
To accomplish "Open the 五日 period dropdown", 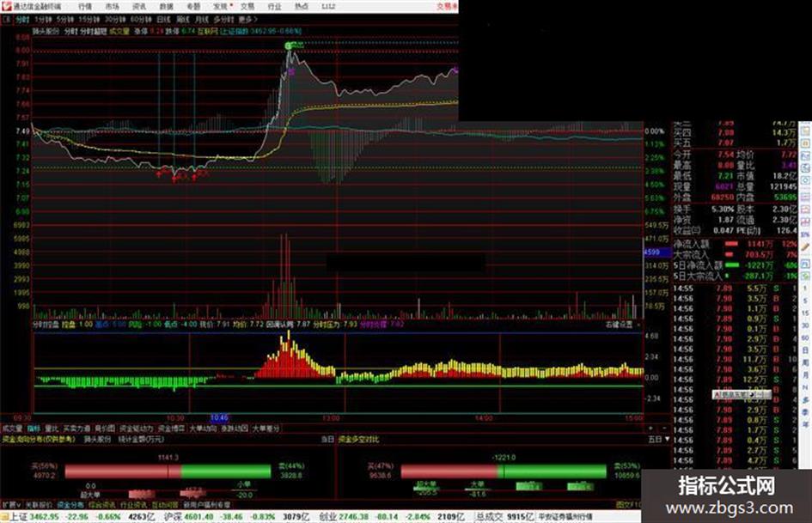I will pos(659,439).
